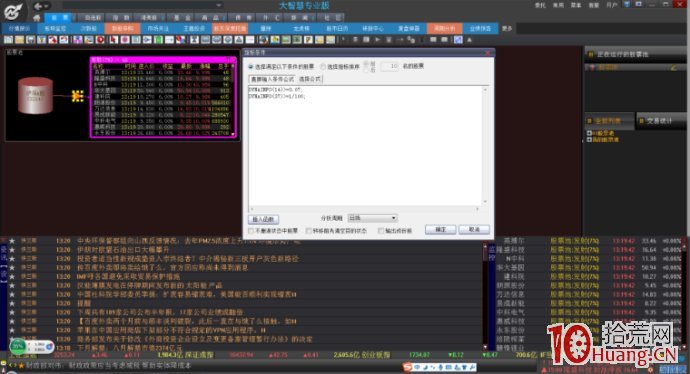Click the home icon beside the main tabs
Image resolution: width=690 pixels, height=374 pixels.
point(37,18)
